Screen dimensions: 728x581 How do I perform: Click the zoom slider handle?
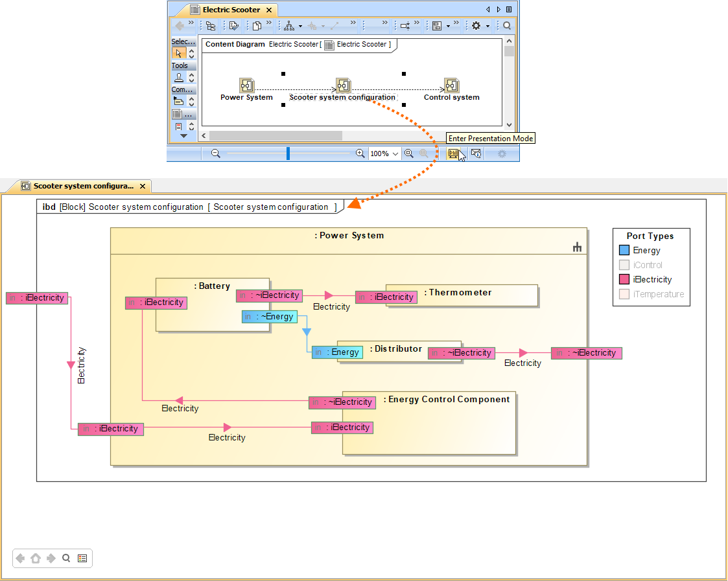pos(288,154)
